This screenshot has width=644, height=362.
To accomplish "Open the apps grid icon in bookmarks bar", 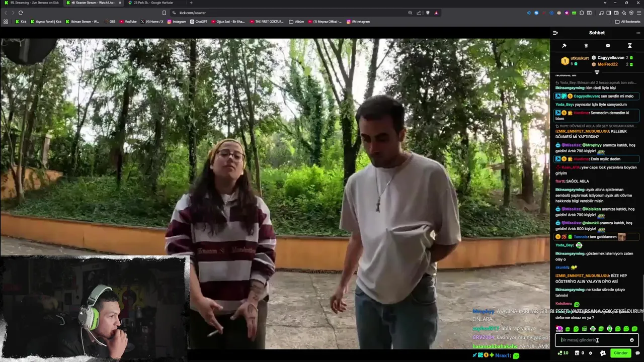I will tap(6, 22).
